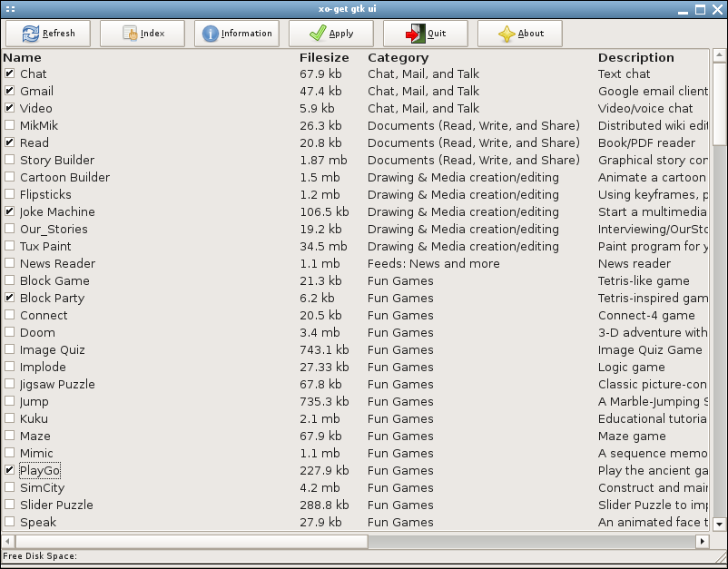This screenshot has width=728, height=569.
Task: Open Information via the blue info icon
Action: click(211, 34)
